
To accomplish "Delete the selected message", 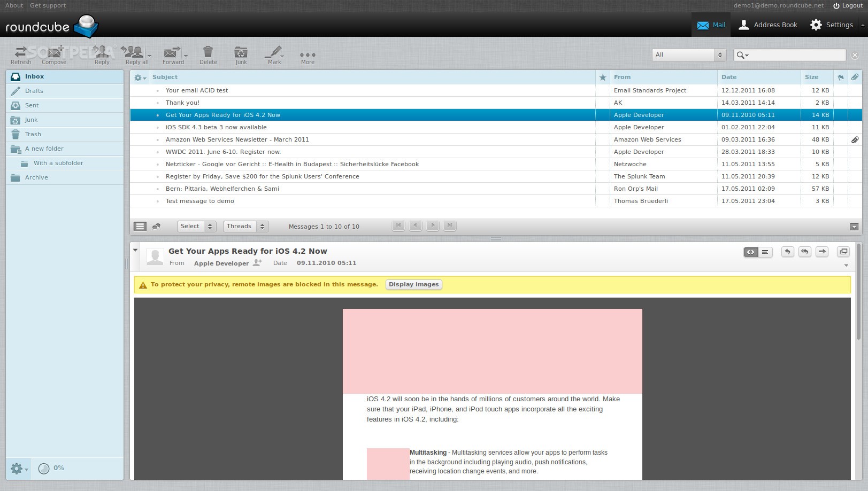I will coord(208,55).
